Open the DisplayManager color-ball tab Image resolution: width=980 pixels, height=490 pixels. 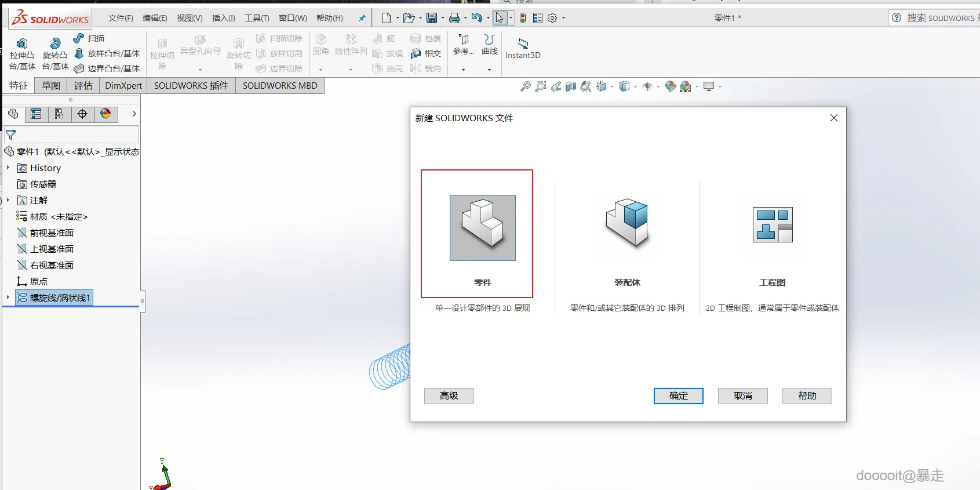pos(105,114)
